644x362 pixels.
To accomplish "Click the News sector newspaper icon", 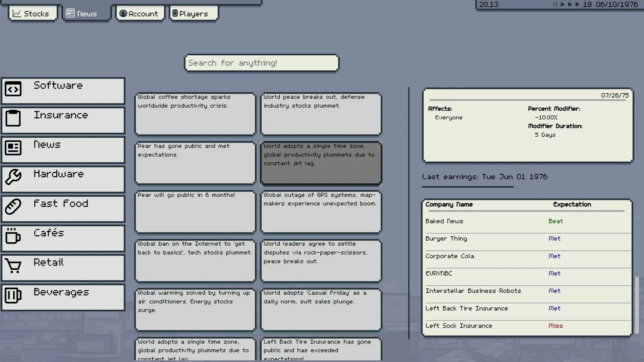I will point(13,148).
